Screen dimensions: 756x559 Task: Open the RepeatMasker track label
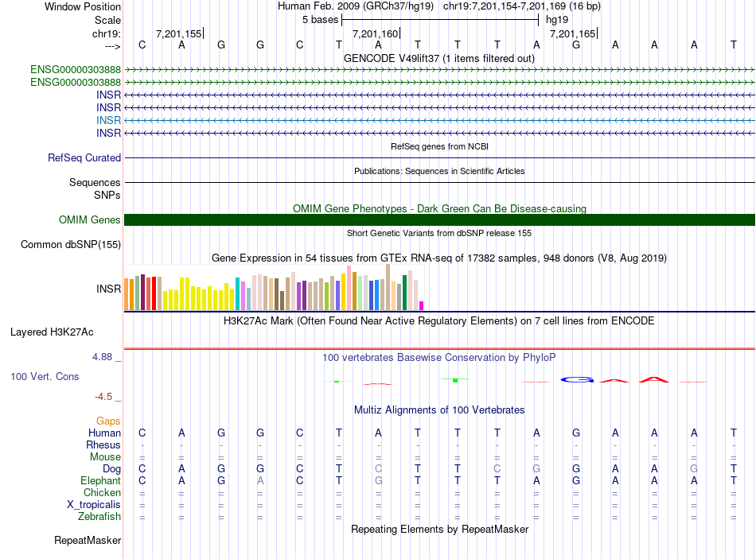tap(88, 541)
